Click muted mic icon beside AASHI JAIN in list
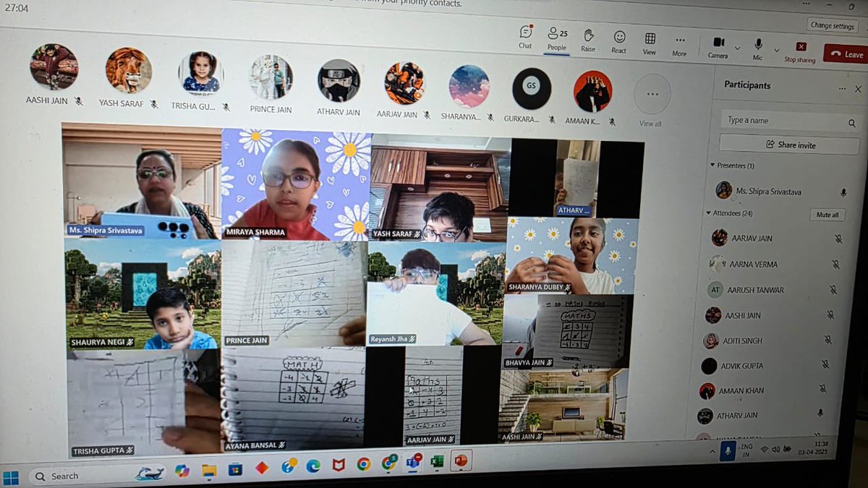Screen dimensions: 868x488 tap(830, 315)
